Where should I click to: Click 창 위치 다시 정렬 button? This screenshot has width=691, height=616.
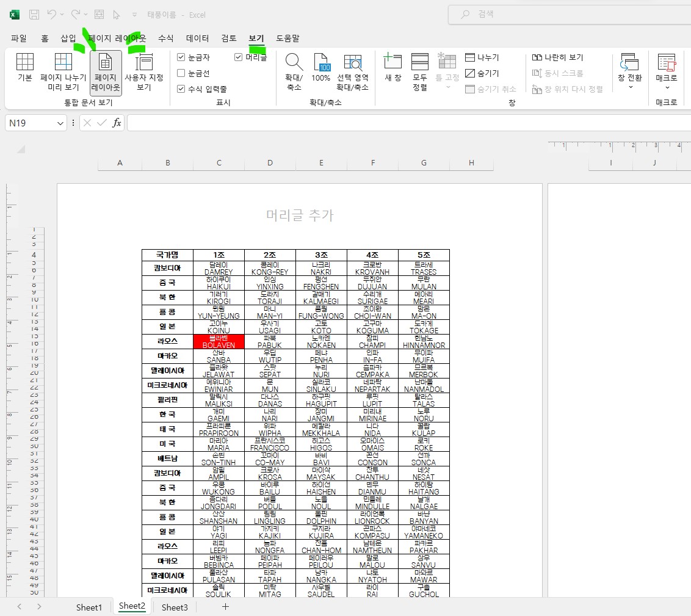point(567,89)
